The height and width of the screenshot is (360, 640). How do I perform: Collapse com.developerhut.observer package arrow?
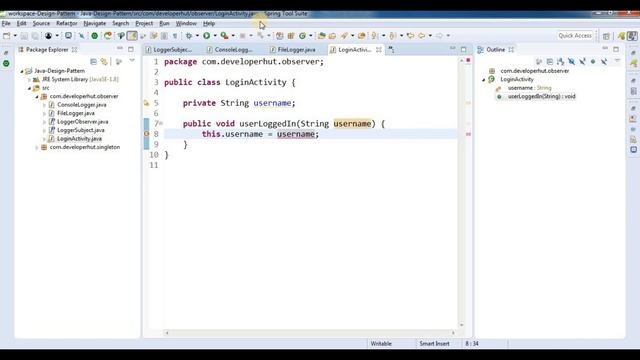[x=37, y=97]
